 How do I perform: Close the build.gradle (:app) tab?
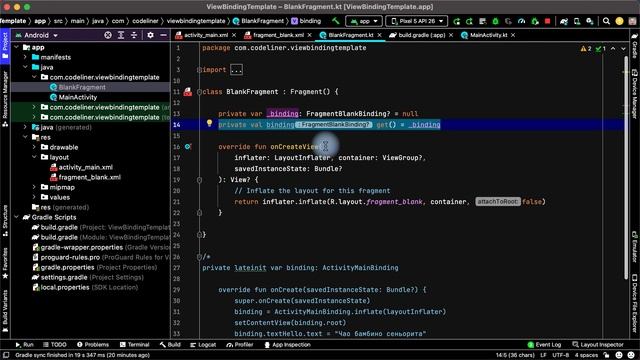[x=451, y=35]
